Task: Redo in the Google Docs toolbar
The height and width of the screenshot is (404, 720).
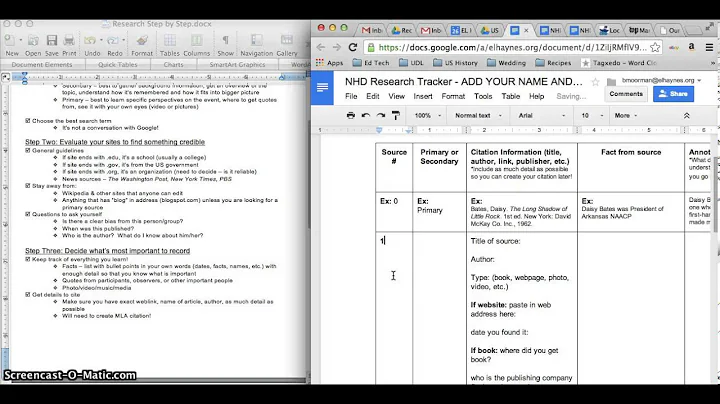Action: tap(381, 115)
